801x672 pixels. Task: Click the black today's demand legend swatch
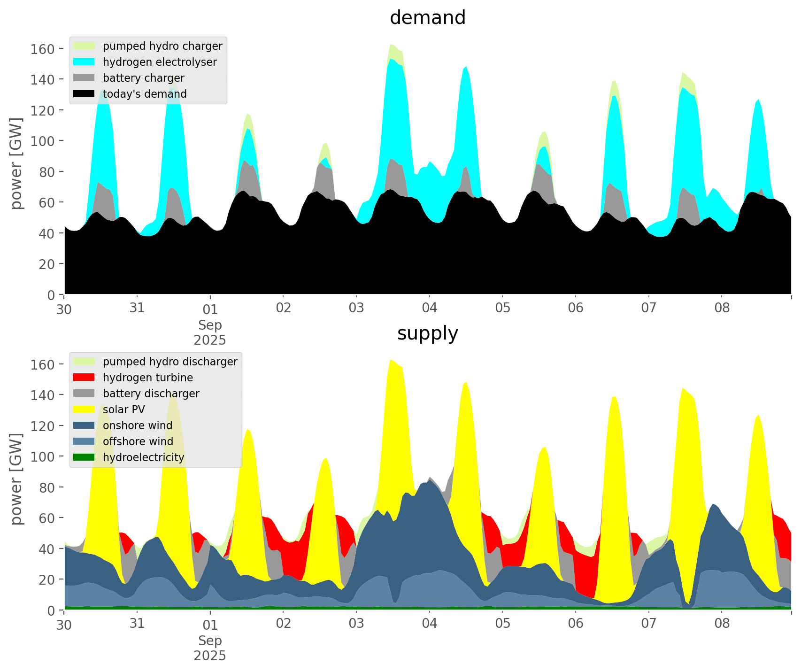(84, 94)
